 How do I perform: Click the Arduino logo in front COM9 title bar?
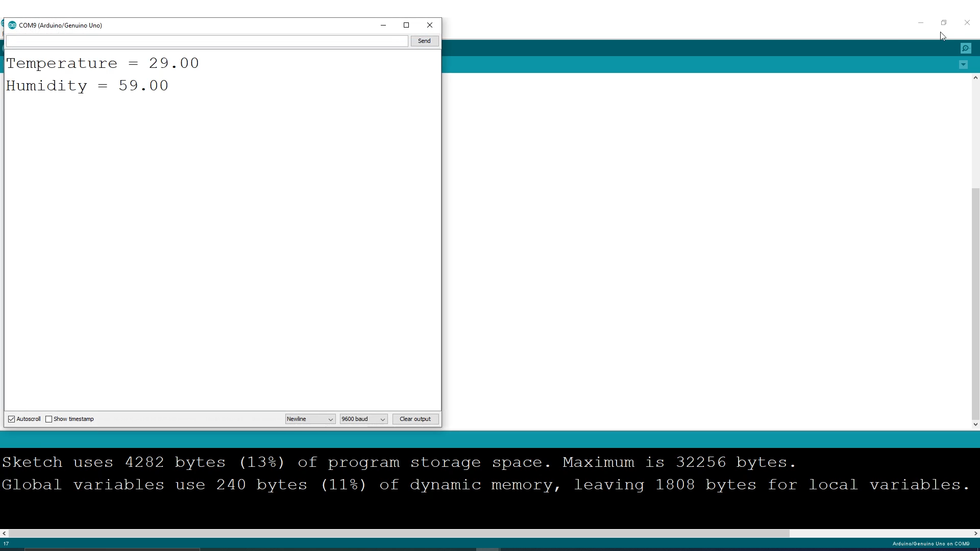pos(12,25)
